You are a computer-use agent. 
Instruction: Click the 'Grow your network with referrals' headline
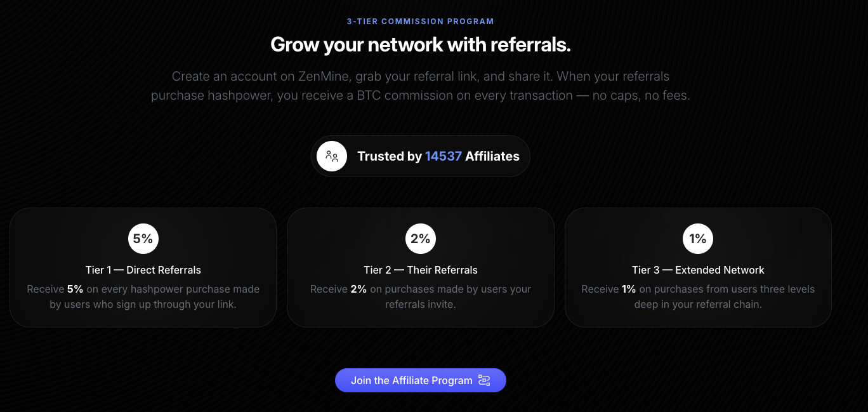click(x=420, y=45)
